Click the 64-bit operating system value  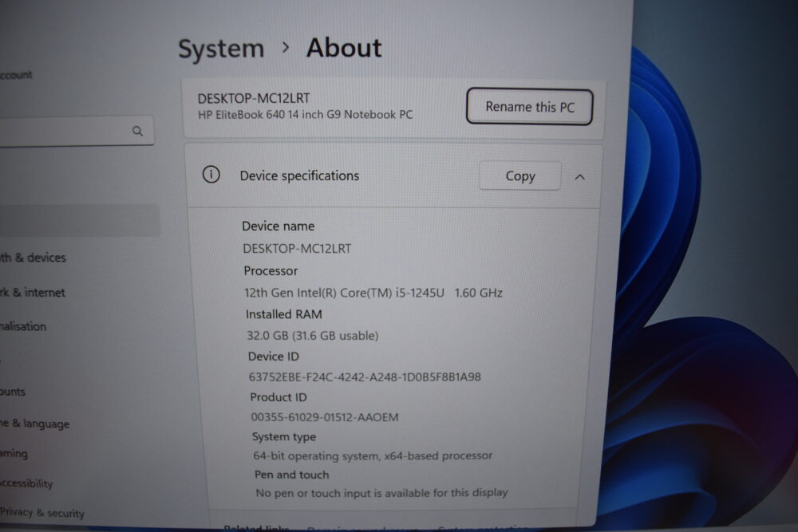pyautogui.click(x=373, y=455)
